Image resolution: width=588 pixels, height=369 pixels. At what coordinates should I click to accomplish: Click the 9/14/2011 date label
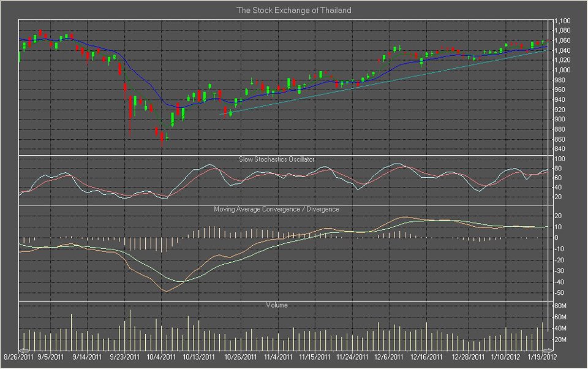click(x=87, y=357)
